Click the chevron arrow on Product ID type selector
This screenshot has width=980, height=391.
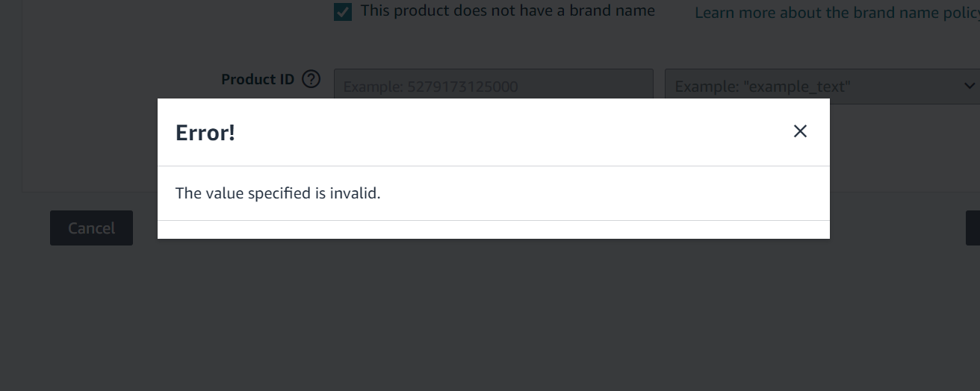(970, 86)
